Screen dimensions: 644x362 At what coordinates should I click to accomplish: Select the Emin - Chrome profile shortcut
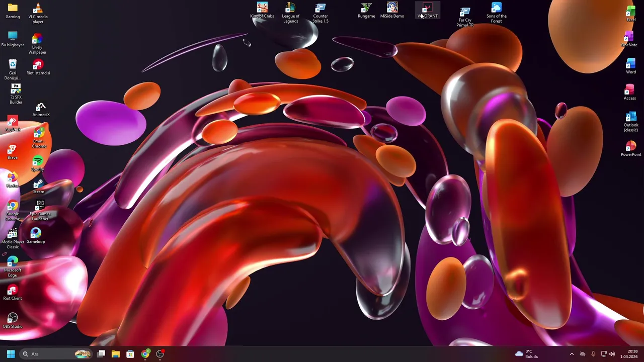tap(39, 138)
